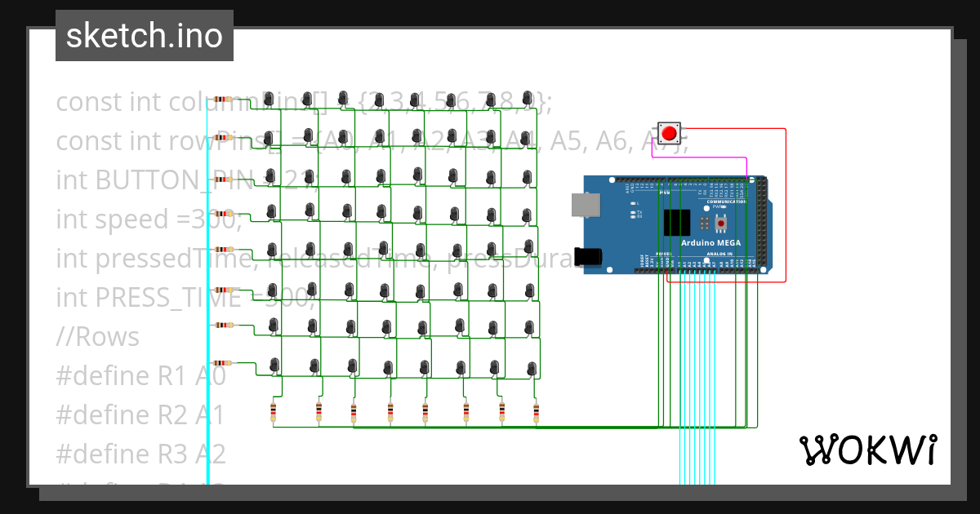The height and width of the screenshot is (514, 980).
Task: Switch to the sketch.ino tab
Action: point(144,35)
